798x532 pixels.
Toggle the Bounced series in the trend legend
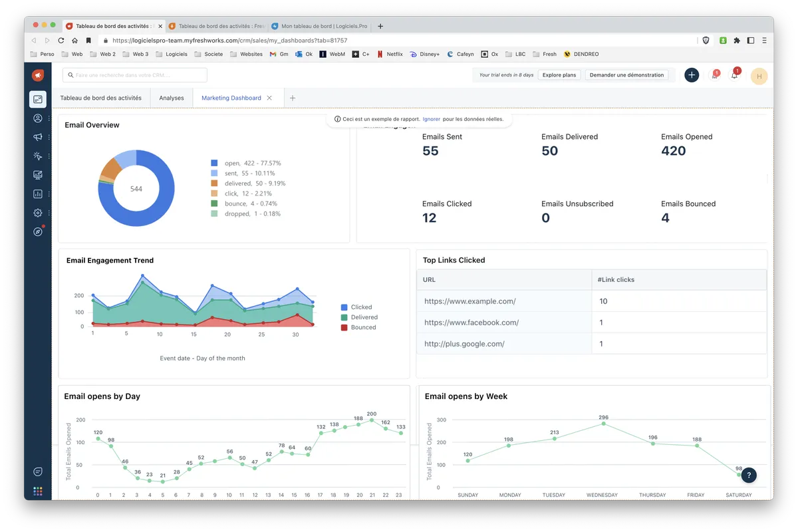[363, 327]
